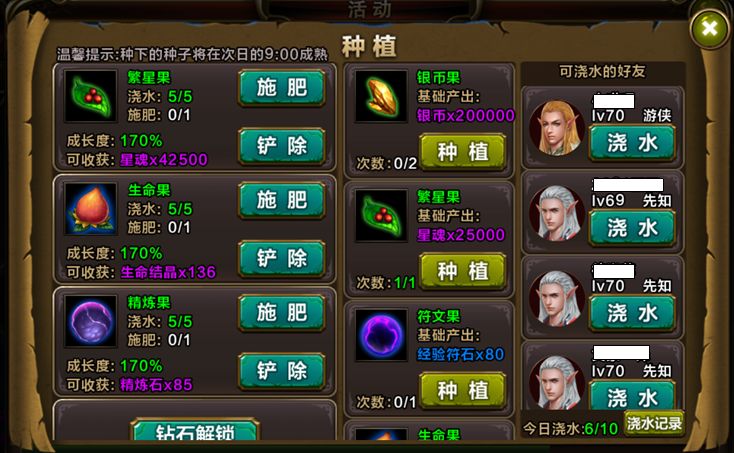This screenshot has width=734, height=453.
Task: Click the 银币果 golden seed icon
Action: click(381, 96)
